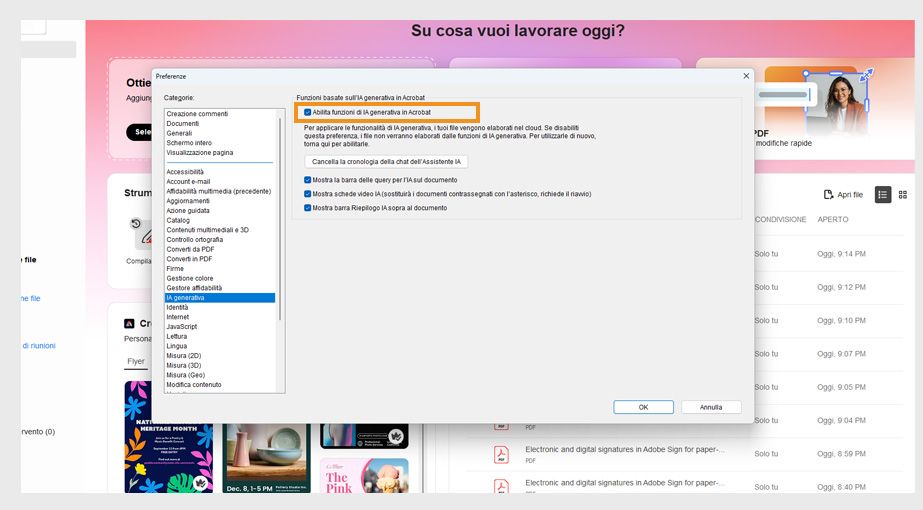Open the Flyer tab
This screenshot has height=510, width=923.
[135, 362]
